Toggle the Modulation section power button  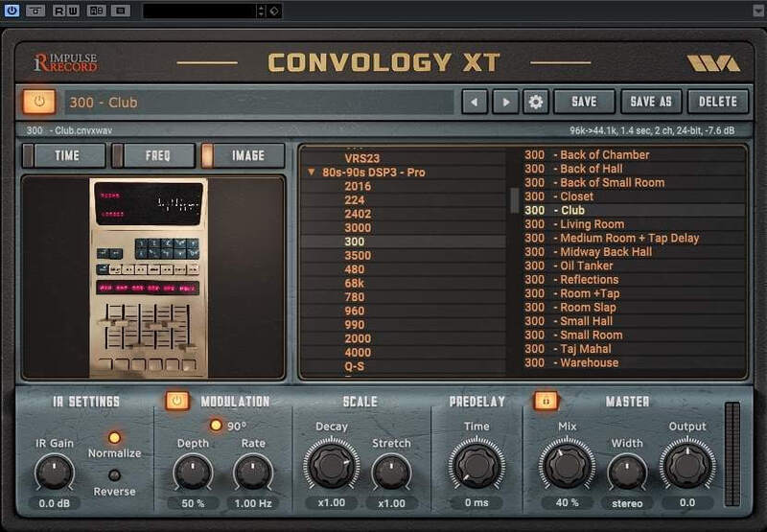pyautogui.click(x=176, y=401)
